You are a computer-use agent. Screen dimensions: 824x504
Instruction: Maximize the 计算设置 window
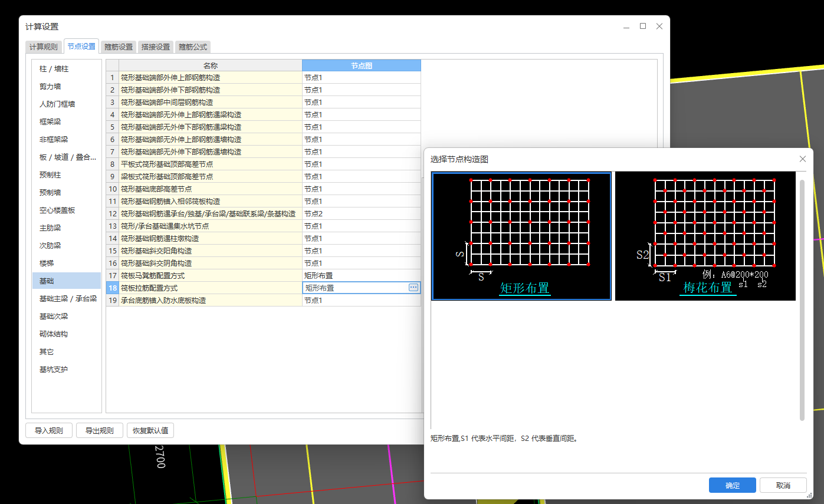643,26
